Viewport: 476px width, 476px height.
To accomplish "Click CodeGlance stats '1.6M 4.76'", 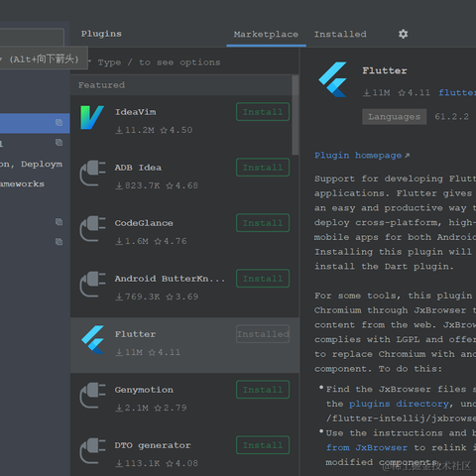I will 151,241.
